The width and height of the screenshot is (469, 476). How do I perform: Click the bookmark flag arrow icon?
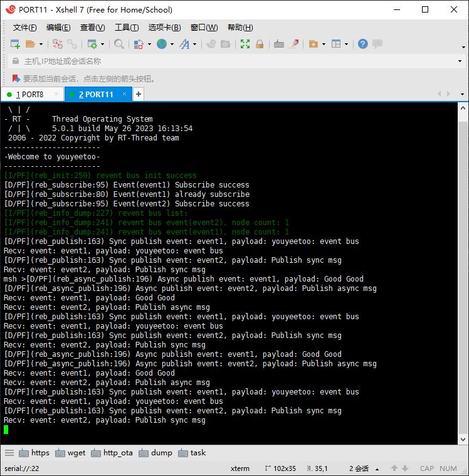point(16,79)
